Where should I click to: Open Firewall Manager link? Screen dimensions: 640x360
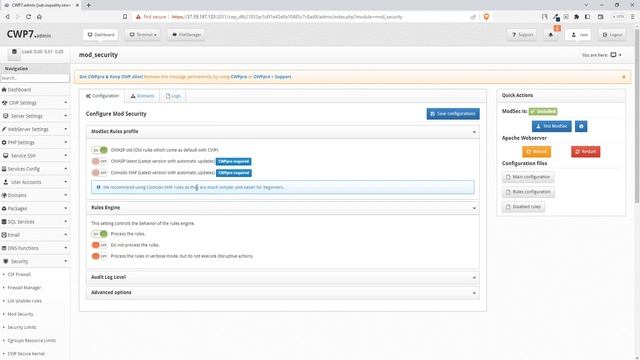click(24, 288)
